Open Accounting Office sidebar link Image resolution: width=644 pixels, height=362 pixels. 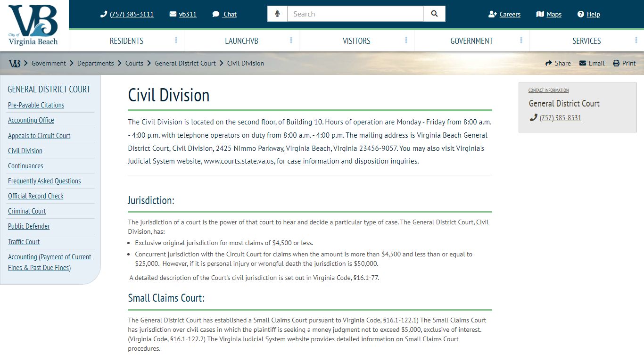tap(31, 120)
